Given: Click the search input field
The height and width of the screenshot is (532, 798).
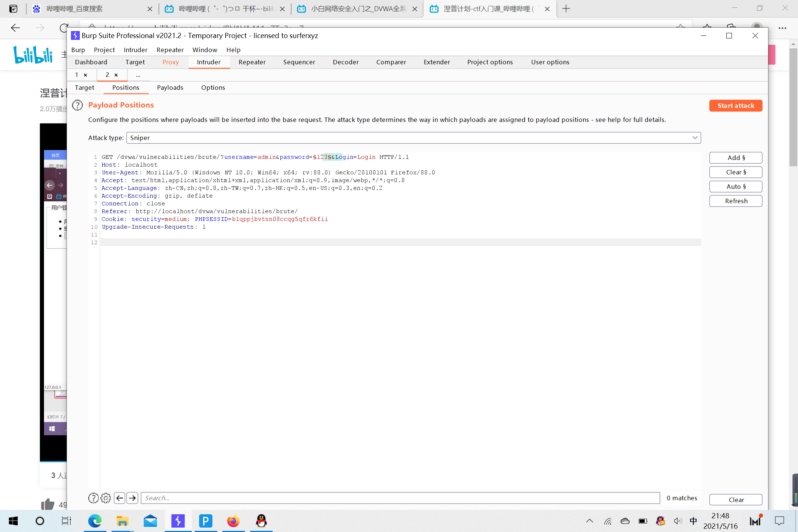Looking at the screenshot, I should click(399, 498).
